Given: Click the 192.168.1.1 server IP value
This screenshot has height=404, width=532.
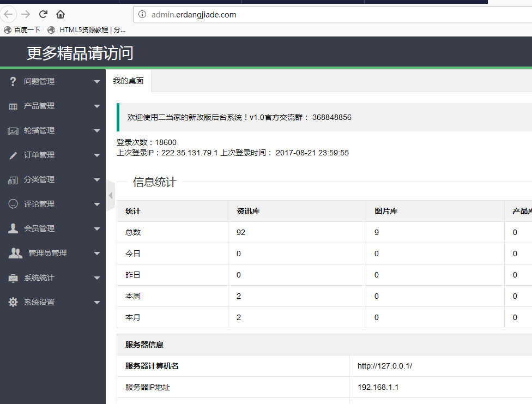Looking at the screenshot, I should click(x=378, y=387).
